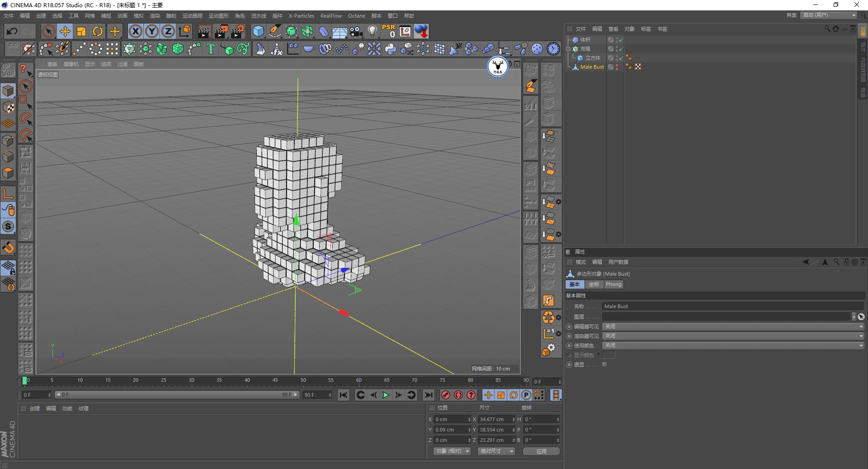Click the Python effector icon
Image resolution: width=868 pixels, height=469 pixels.
pyautogui.click(x=391, y=49)
